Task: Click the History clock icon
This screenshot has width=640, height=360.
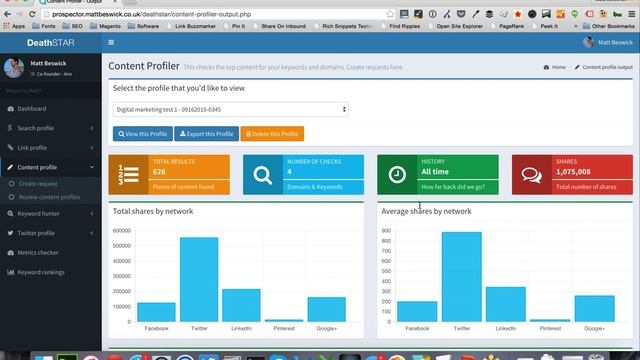Action: click(397, 175)
